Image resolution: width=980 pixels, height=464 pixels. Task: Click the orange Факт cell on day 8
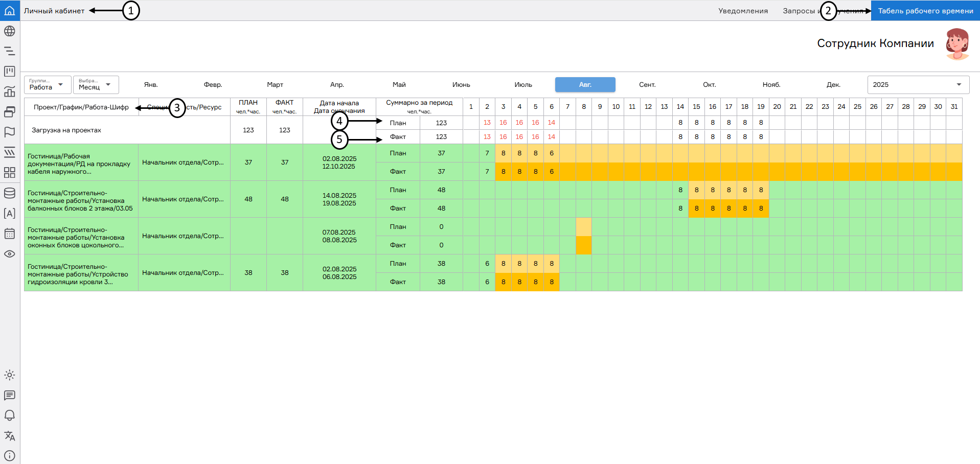(x=584, y=245)
